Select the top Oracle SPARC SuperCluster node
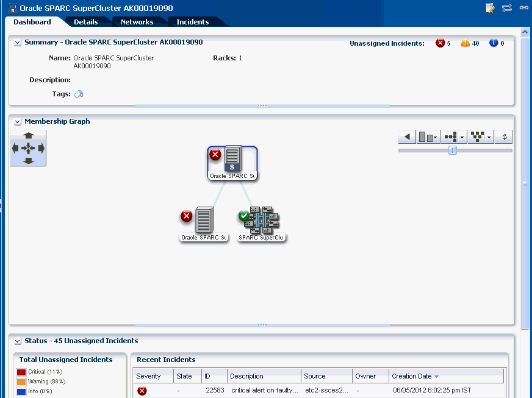The image size is (532, 398). pyautogui.click(x=232, y=163)
